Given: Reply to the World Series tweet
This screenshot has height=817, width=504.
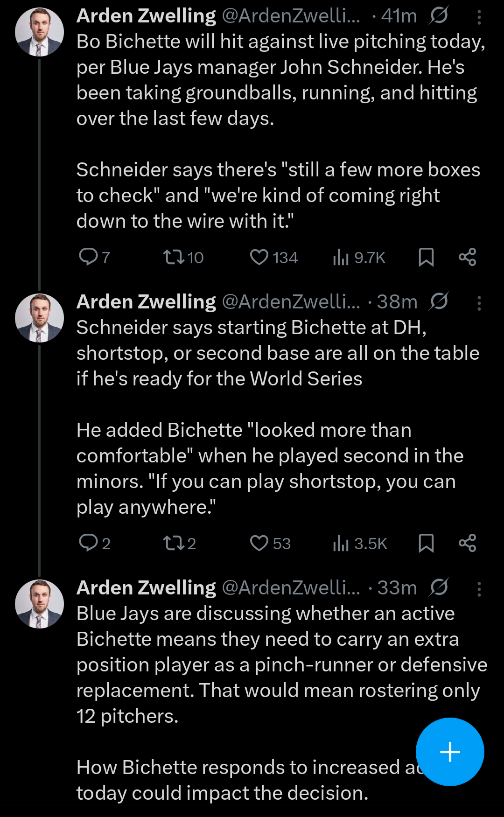Looking at the screenshot, I should (x=89, y=543).
